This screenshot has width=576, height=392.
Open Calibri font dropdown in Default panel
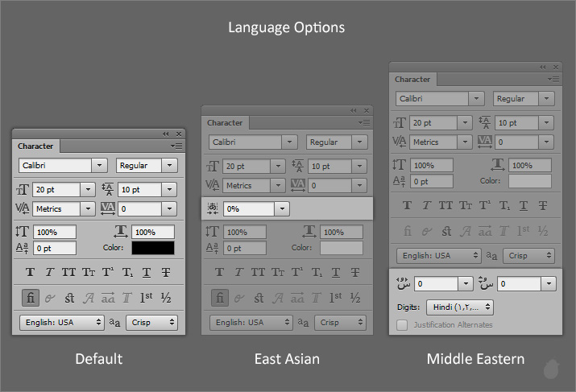click(99, 165)
